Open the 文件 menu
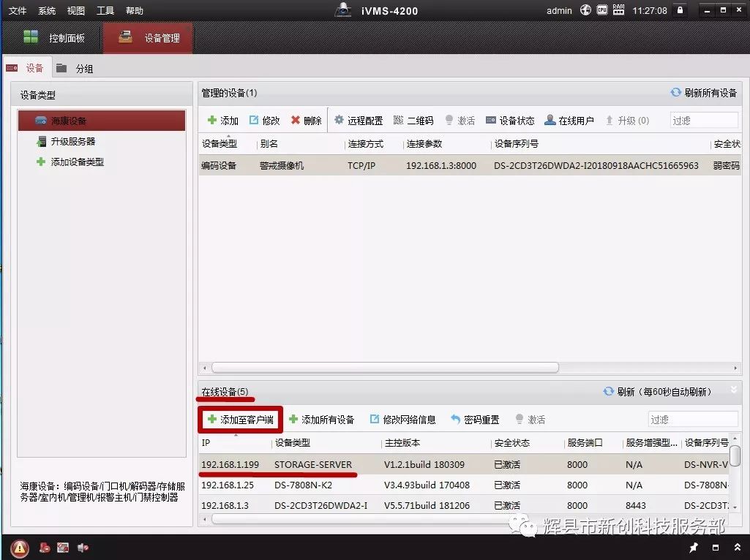The height and width of the screenshot is (560, 750). [x=18, y=10]
